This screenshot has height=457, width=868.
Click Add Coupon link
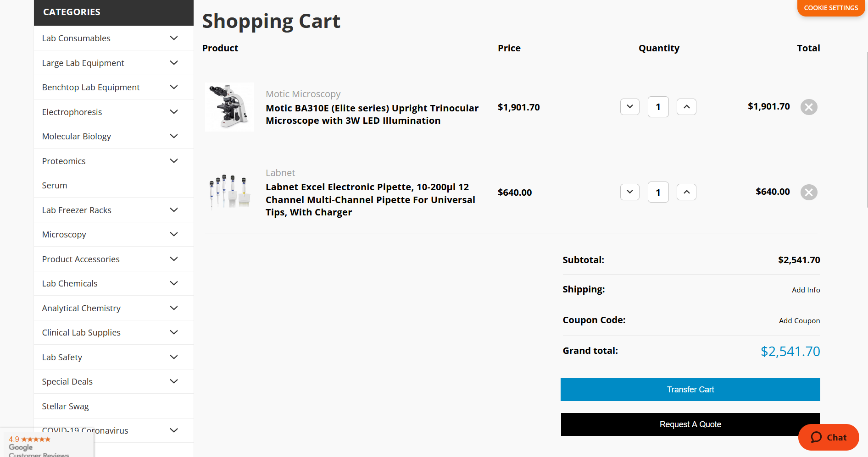click(799, 320)
